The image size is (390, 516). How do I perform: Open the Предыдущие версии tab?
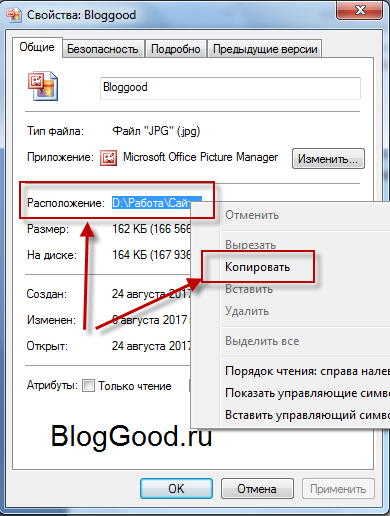[265, 49]
